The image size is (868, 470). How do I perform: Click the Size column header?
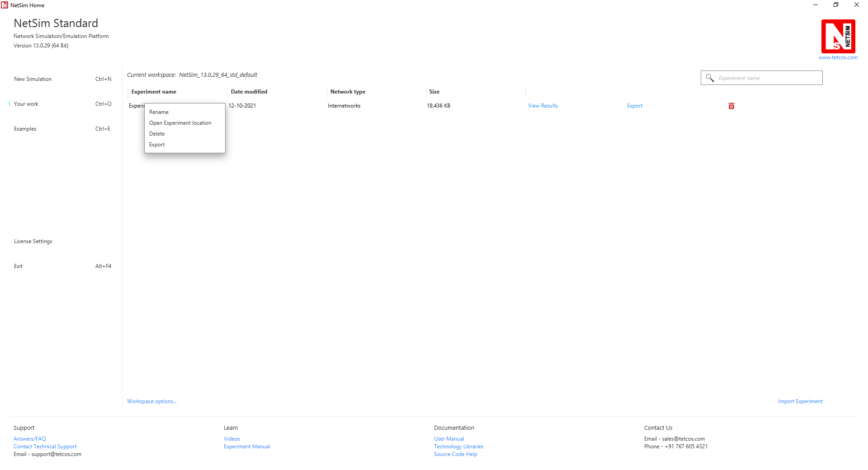434,92
